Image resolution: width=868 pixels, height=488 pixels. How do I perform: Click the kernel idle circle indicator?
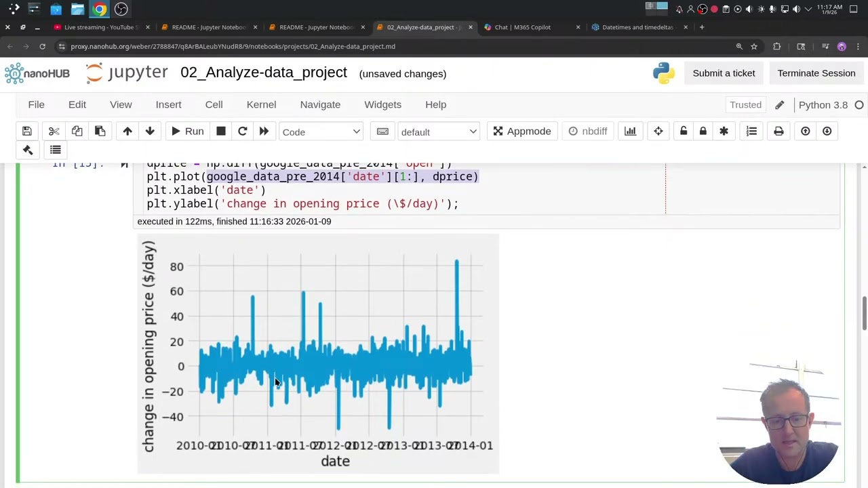click(859, 105)
